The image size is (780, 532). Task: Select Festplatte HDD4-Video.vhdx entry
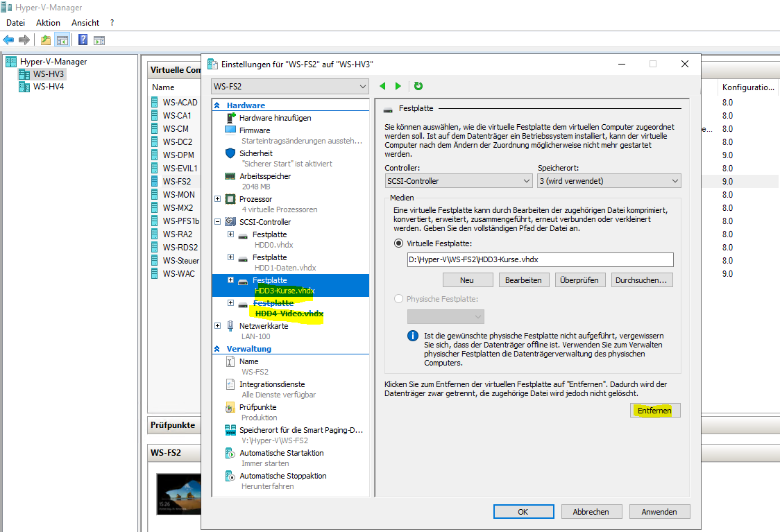(x=288, y=308)
